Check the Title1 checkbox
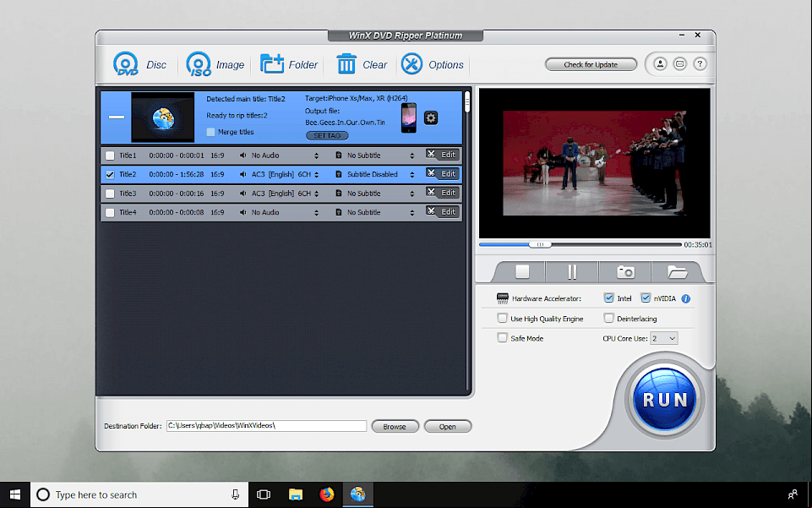This screenshot has height=508, width=812. (110, 156)
